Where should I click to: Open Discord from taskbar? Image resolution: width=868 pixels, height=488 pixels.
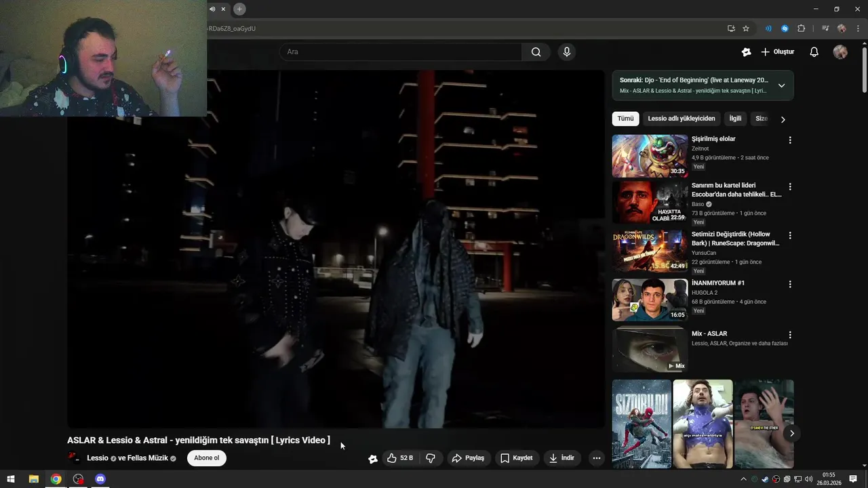pyautogui.click(x=100, y=479)
